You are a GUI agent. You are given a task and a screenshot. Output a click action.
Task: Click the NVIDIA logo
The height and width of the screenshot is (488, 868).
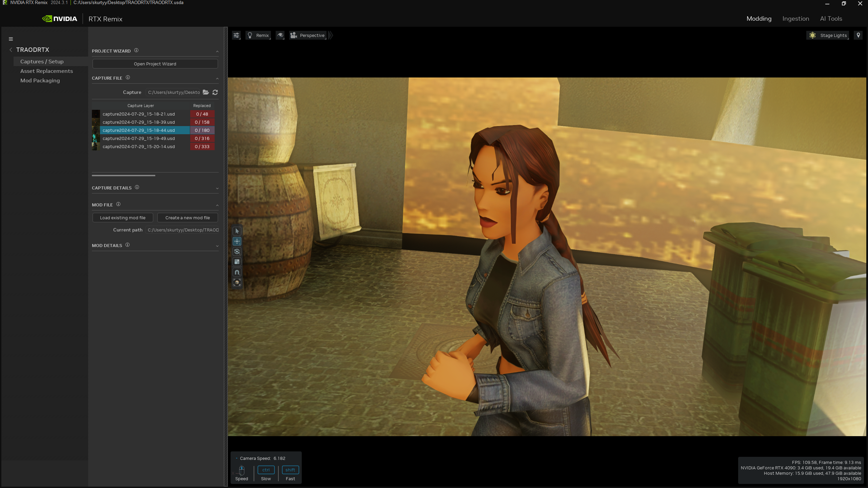point(60,19)
